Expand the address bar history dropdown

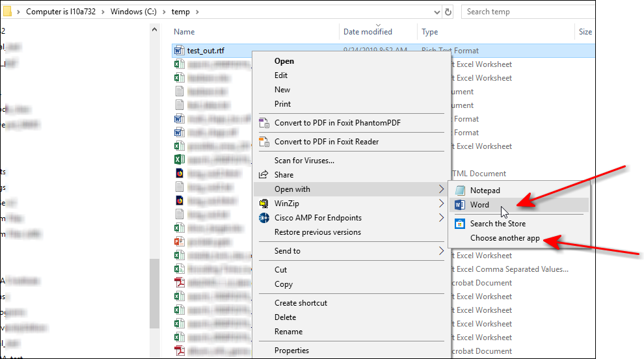(435, 12)
